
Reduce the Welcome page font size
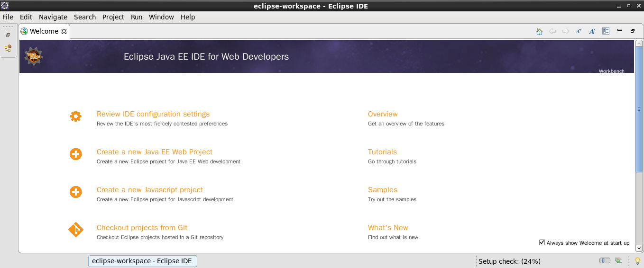579,31
